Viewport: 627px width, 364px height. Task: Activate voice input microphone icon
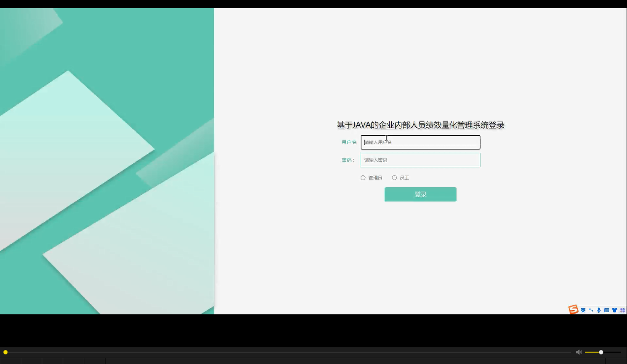598,310
